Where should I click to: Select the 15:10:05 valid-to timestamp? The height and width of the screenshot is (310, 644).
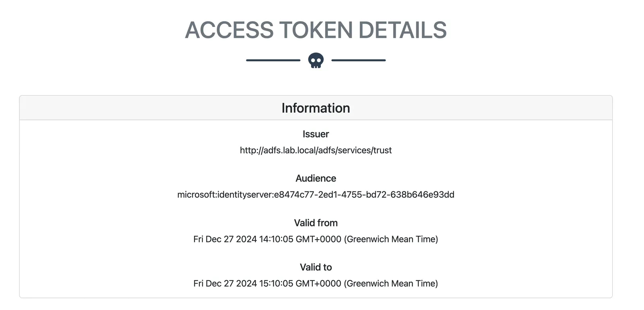point(316,283)
